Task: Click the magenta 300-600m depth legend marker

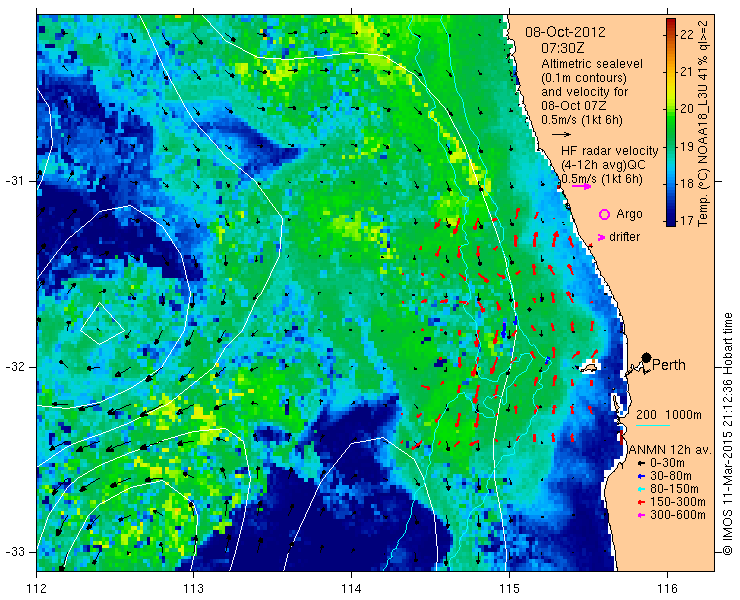Action: click(x=641, y=515)
